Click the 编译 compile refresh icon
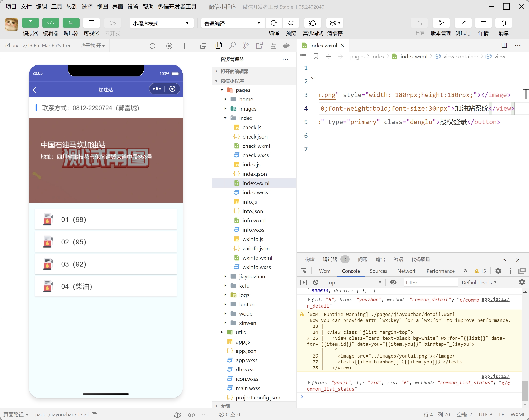 pyautogui.click(x=274, y=23)
